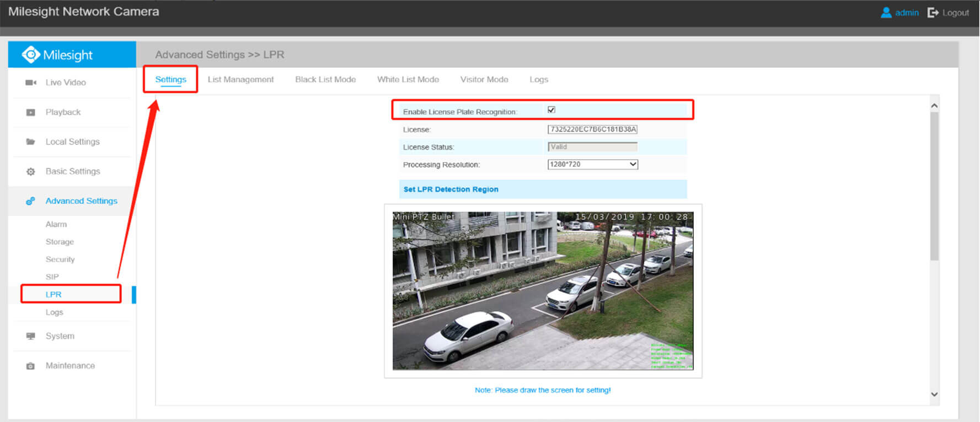Click the Logout exit icon

coord(933,12)
